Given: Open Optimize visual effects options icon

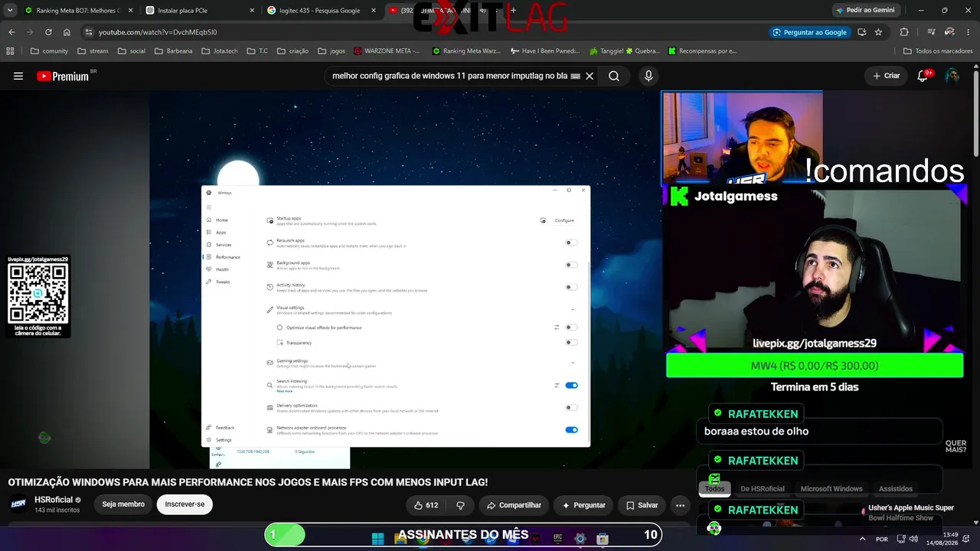Looking at the screenshot, I should (x=557, y=328).
